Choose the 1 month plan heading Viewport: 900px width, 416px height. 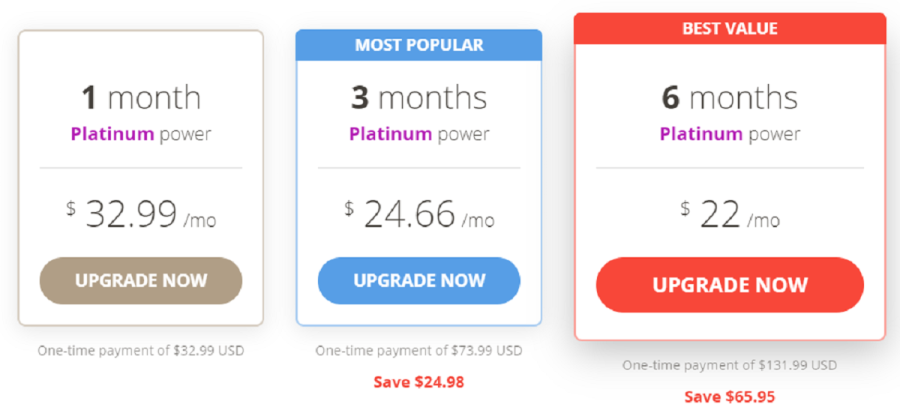(x=141, y=98)
